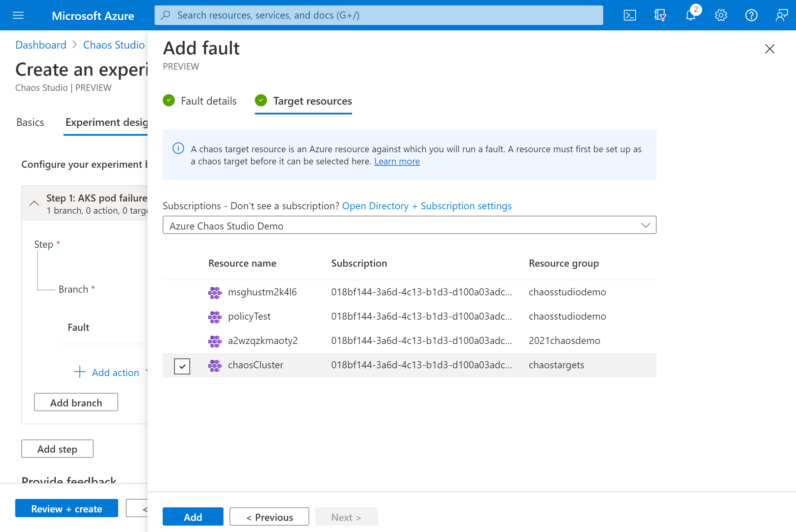Click the Add button to confirm selection

(x=193, y=516)
